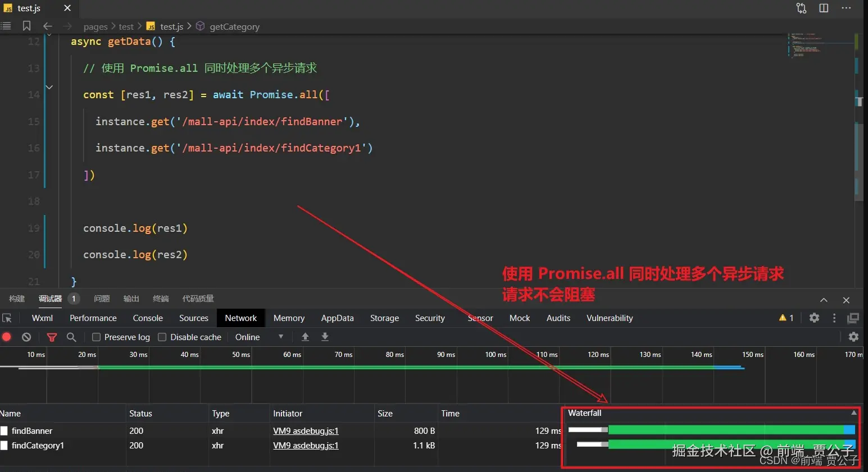868x472 pixels.
Task: Sort by the Waterfall column header
Action: point(712,413)
